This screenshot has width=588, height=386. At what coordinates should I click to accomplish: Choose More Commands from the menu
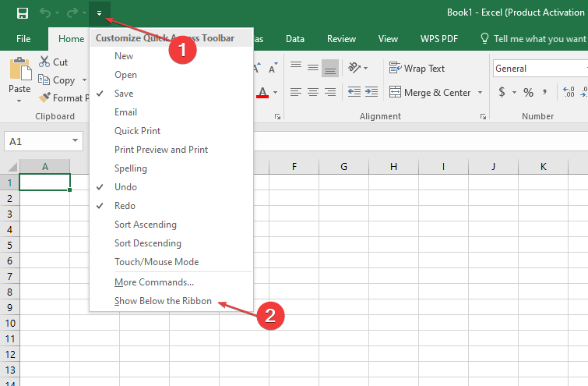tap(154, 282)
